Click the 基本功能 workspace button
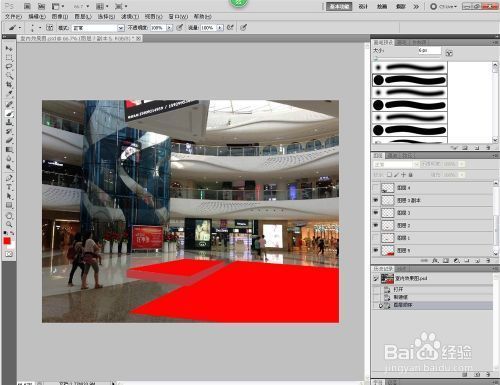The image size is (500, 385). (x=339, y=6)
